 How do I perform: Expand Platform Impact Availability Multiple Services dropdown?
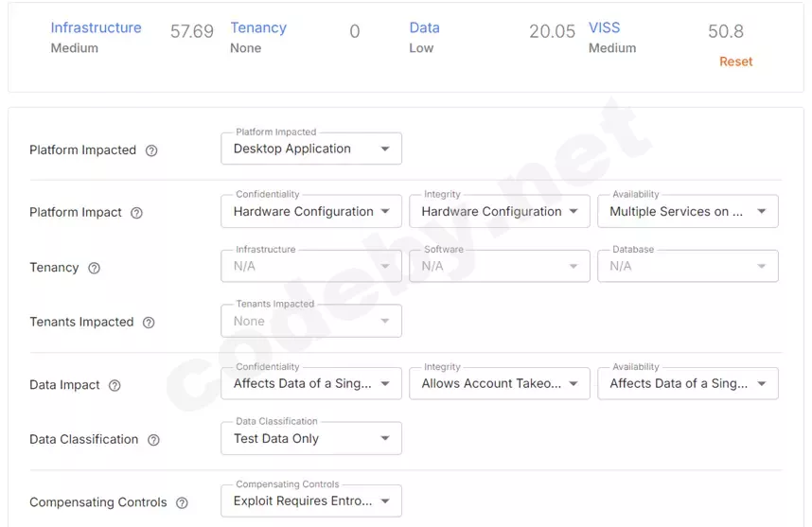pyautogui.click(x=687, y=212)
